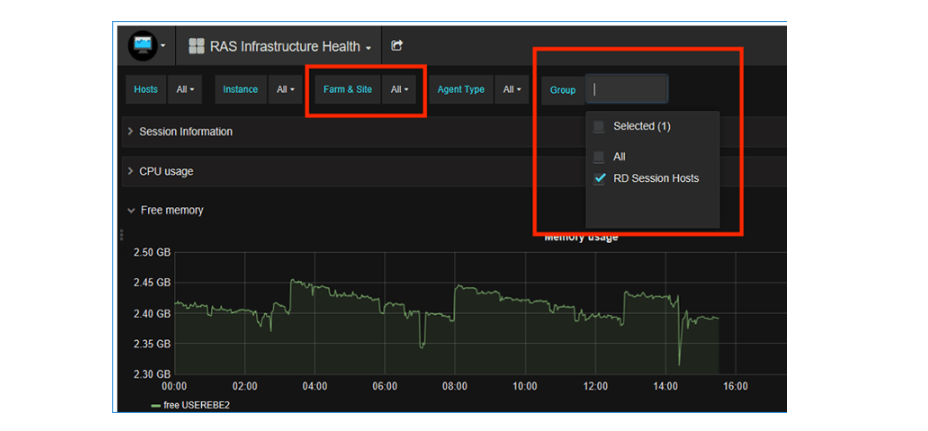Screen dimensions: 928x431
Task: Click the panel row drag handle dots
Action: 122,234
